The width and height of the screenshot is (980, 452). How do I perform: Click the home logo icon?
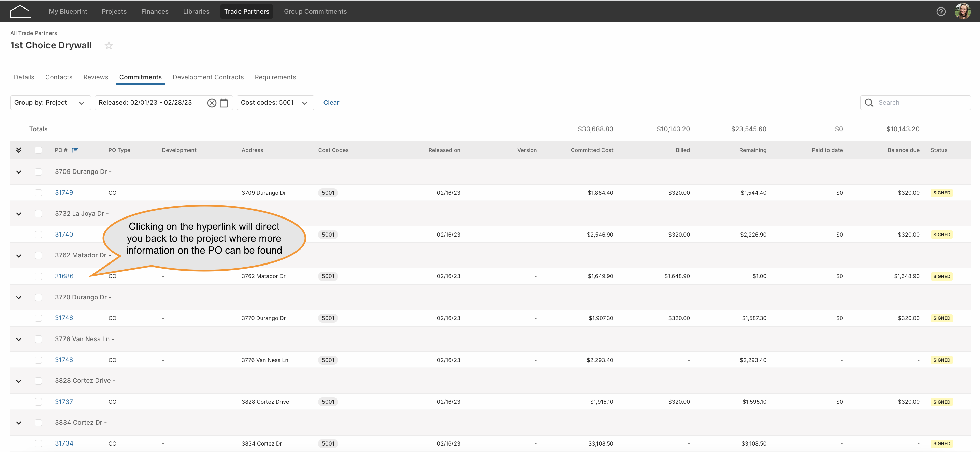[x=20, y=11]
